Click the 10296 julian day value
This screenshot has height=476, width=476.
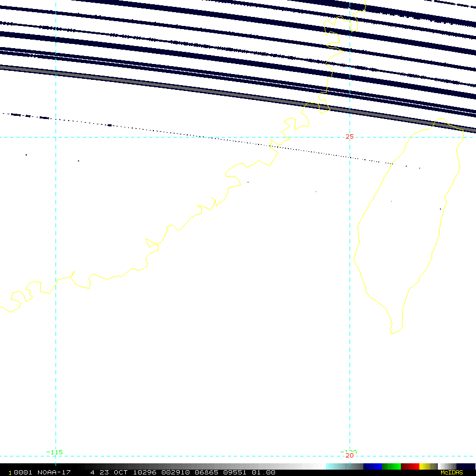pyautogui.click(x=144, y=472)
